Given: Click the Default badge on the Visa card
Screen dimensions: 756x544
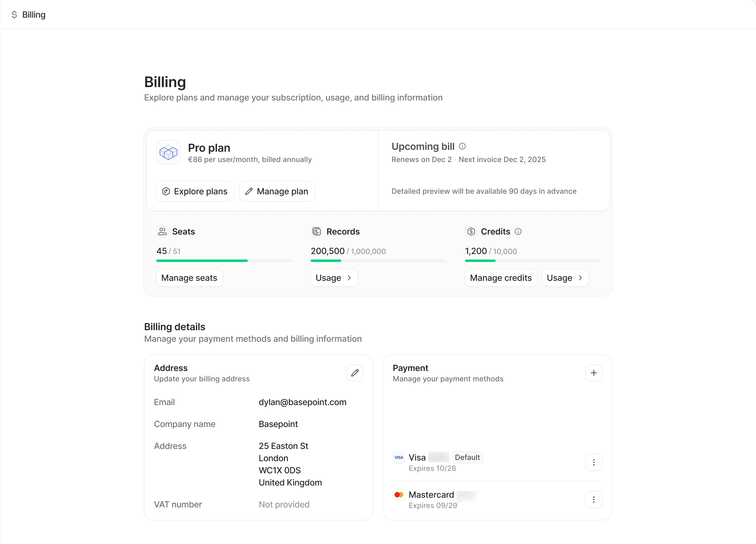Looking at the screenshot, I should [x=467, y=457].
